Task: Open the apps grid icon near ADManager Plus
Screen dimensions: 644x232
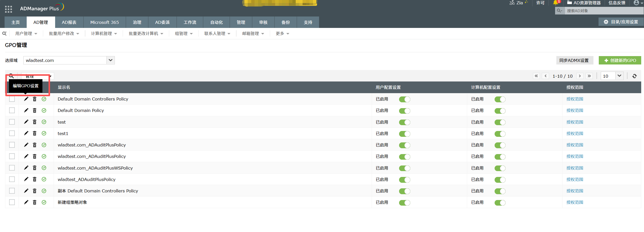Action: click(8, 9)
